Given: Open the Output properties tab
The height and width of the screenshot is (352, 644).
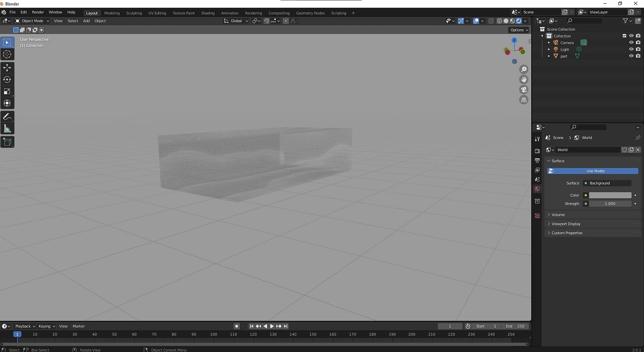Looking at the screenshot, I should click(537, 161).
